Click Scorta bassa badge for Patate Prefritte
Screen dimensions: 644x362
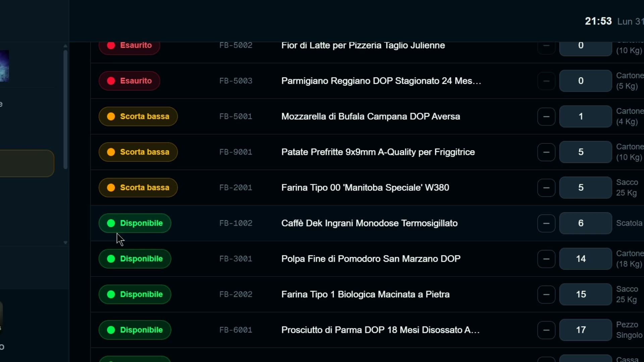coord(138,152)
